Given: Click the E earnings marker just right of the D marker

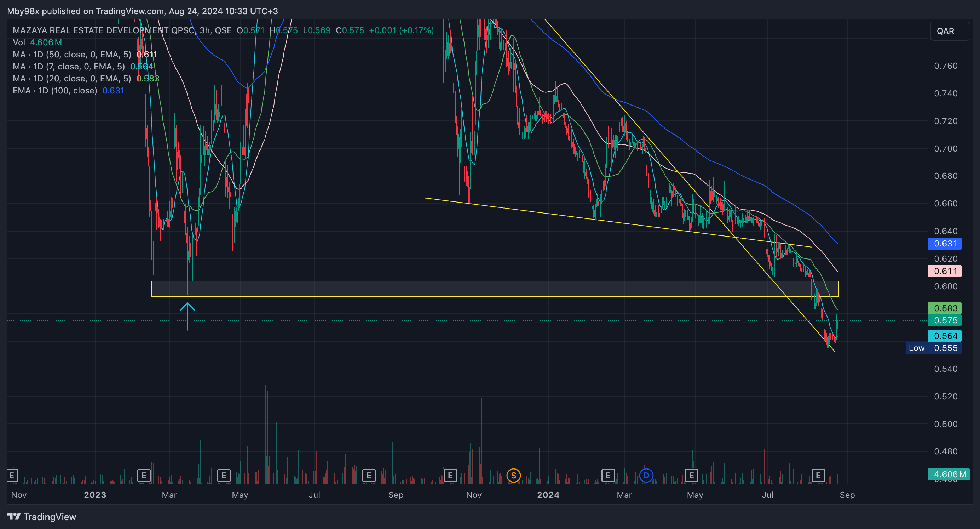Looking at the screenshot, I should click(691, 475).
